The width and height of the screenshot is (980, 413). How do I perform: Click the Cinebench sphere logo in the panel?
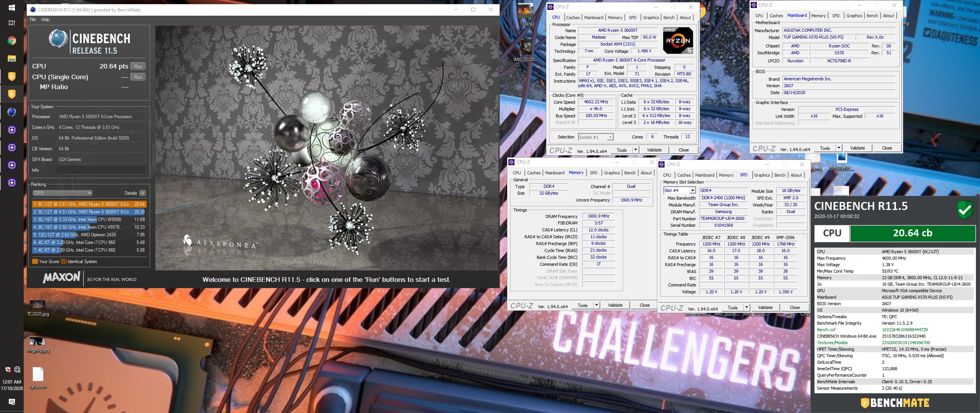tap(58, 39)
